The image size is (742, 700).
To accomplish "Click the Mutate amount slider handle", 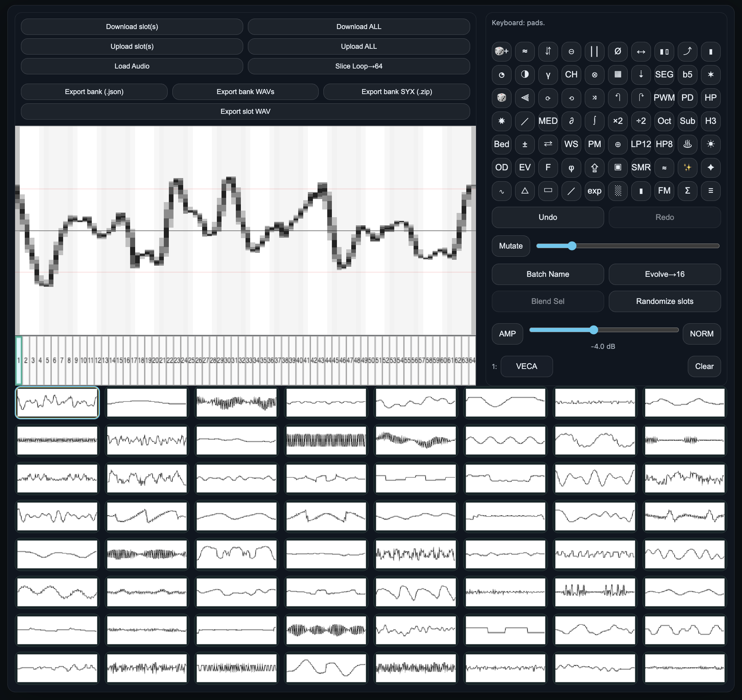I will pos(572,246).
